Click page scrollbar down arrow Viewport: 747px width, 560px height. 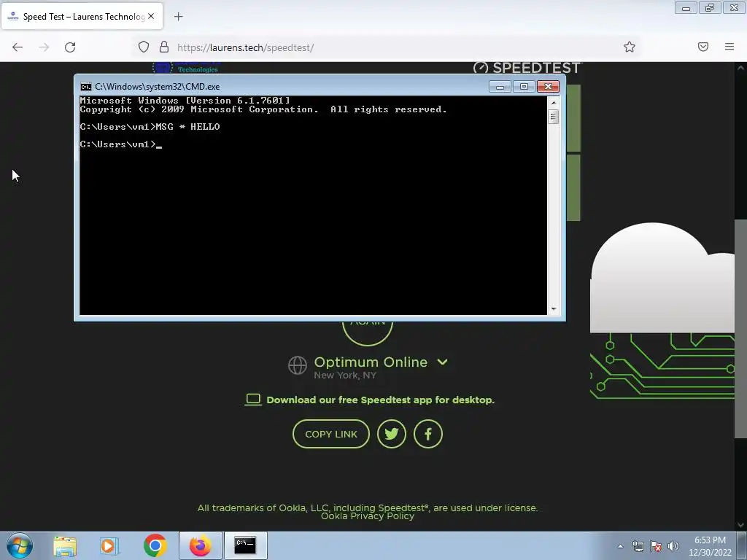click(740, 525)
